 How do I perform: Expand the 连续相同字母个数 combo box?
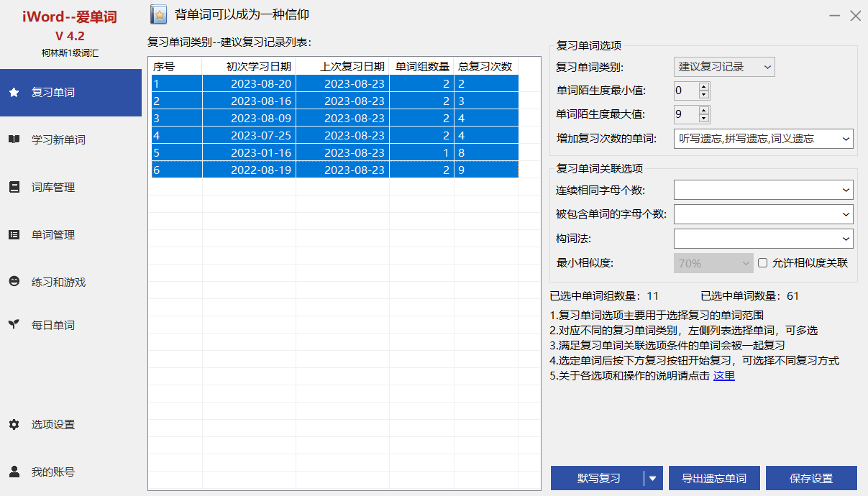pos(763,190)
